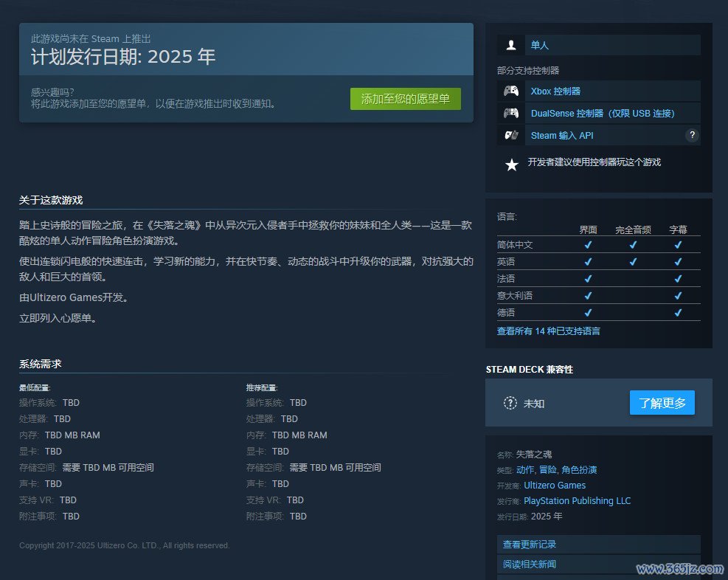Open the 角色扮演 genre link
728x580 pixels.
[579, 470]
